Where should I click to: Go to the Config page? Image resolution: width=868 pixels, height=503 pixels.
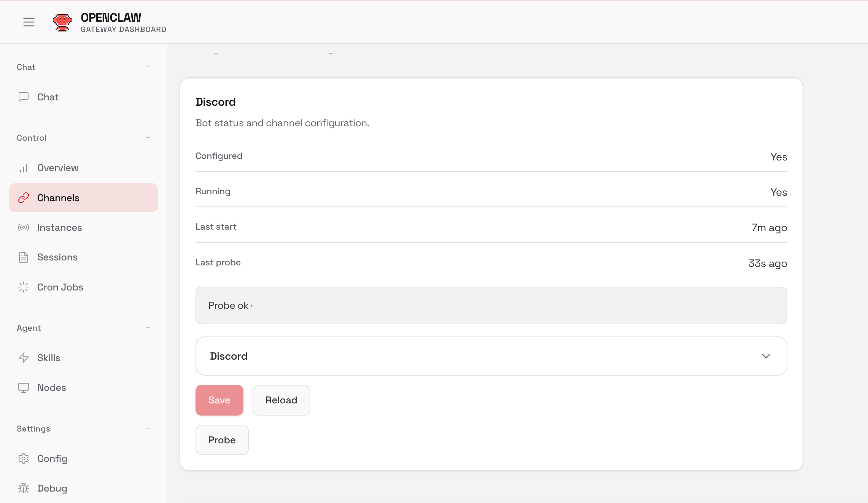(52, 459)
